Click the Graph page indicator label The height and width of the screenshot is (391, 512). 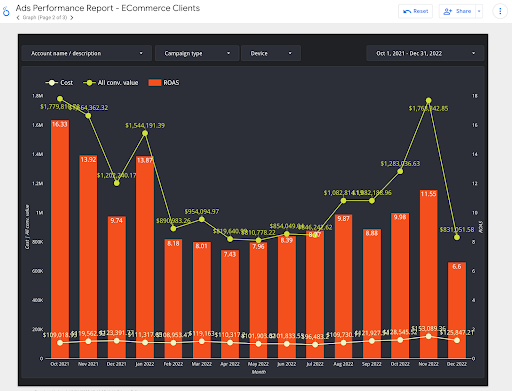point(45,18)
